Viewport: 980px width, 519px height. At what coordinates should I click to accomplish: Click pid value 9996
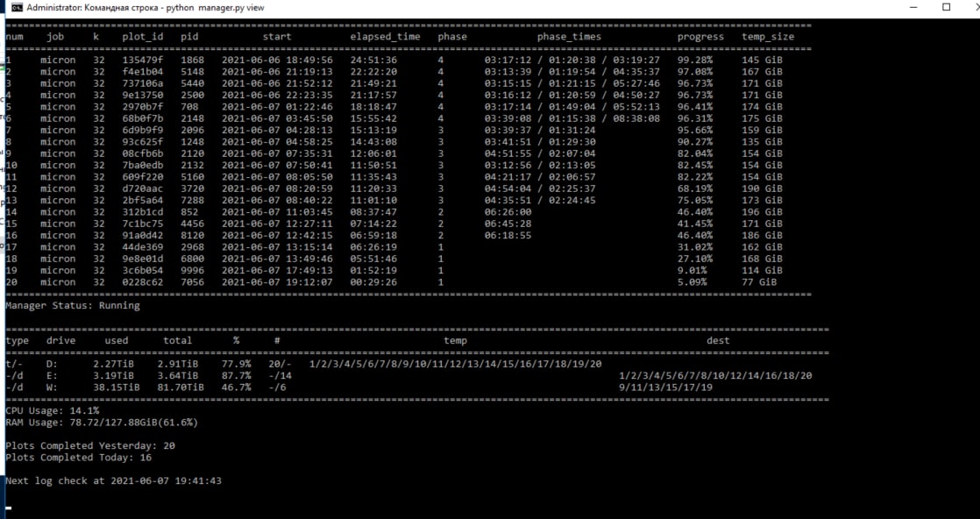(x=193, y=270)
